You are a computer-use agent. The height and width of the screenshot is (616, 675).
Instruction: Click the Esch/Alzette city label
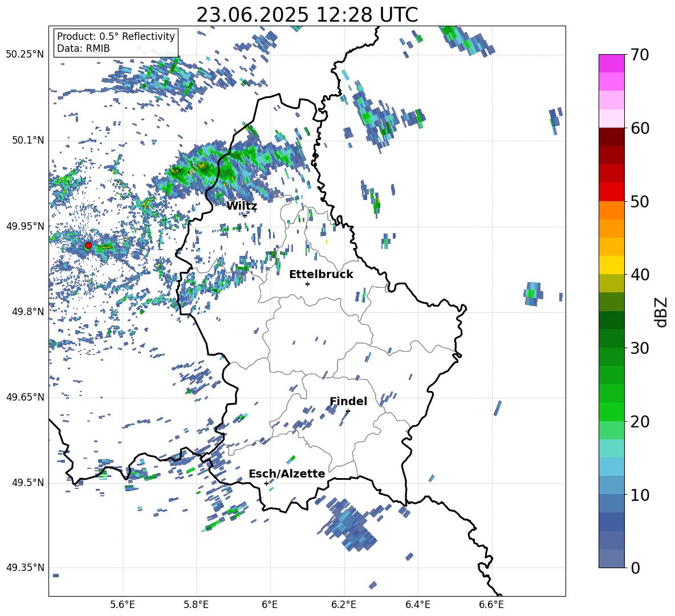pyautogui.click(x=287, y=474)
